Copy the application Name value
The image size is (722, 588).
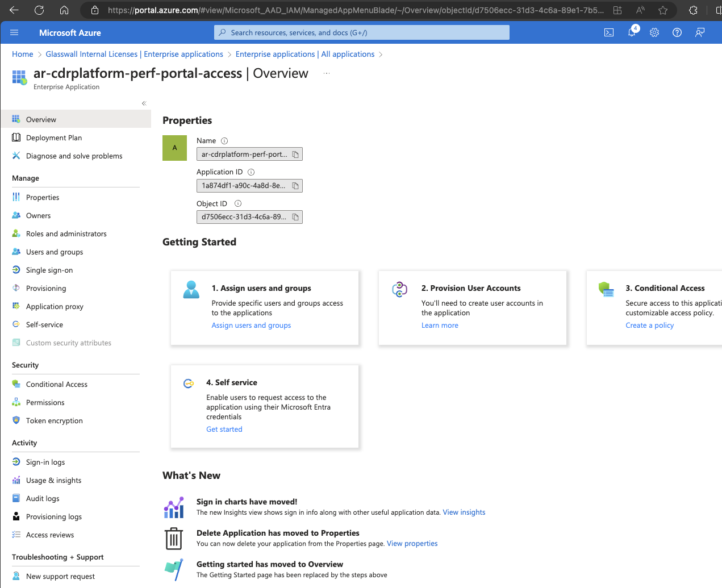click(x=295, y=155)
